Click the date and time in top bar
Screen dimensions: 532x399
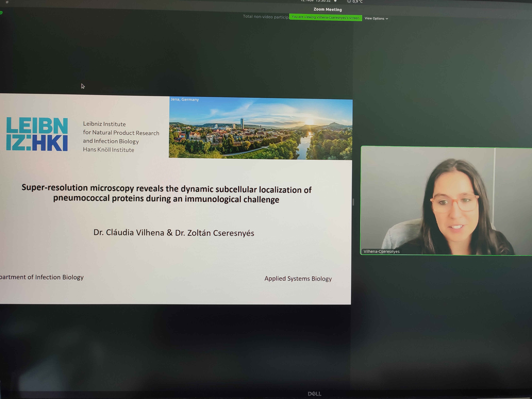pyautogui.click(x=316, y=1)
